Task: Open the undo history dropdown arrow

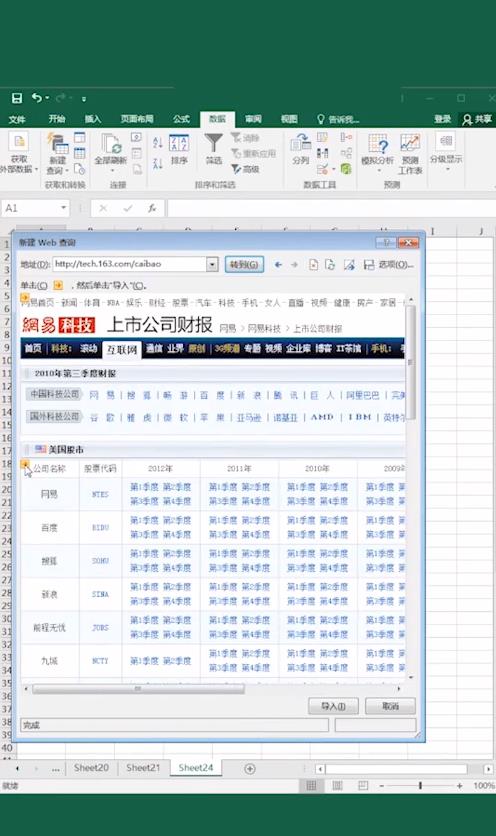Action: [x=47, y=98]
